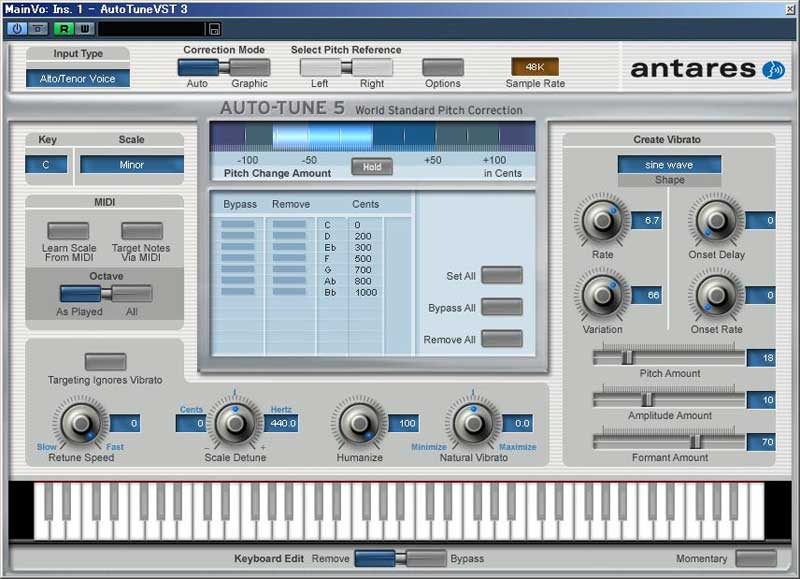This screenshot has width=800, height=579.
Task: Select Right pitch reference
Action: [x=372, y=67]
